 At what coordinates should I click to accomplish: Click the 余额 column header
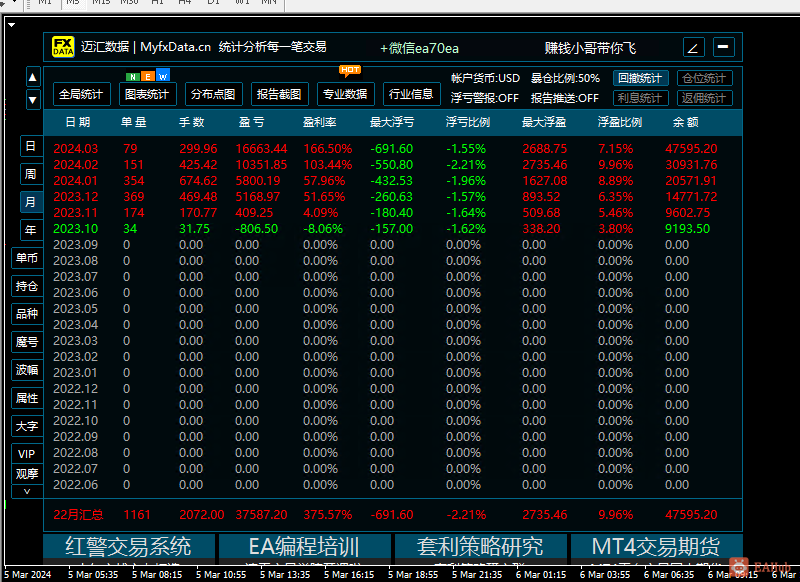tap(686, 122)
